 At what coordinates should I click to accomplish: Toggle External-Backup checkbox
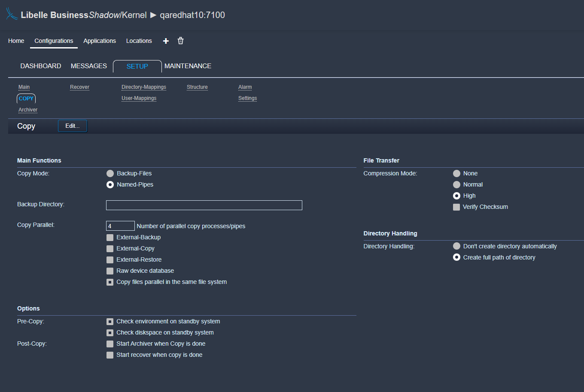[x=110, y=238]
